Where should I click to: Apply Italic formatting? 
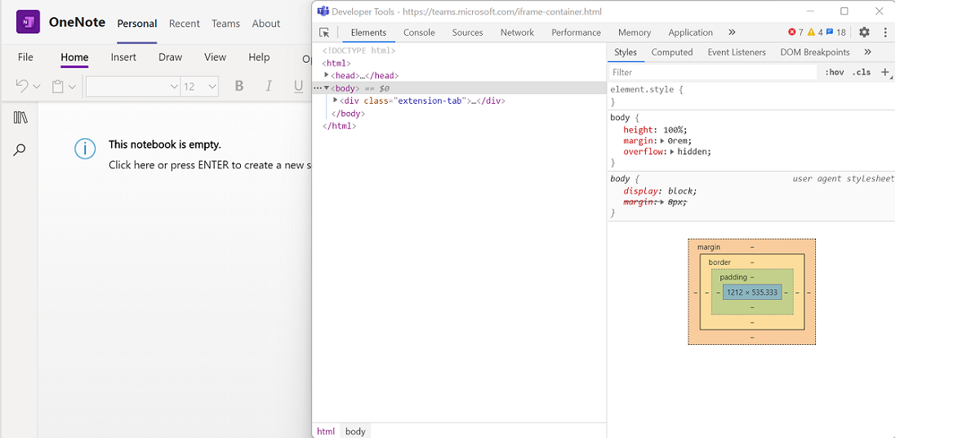268,87
